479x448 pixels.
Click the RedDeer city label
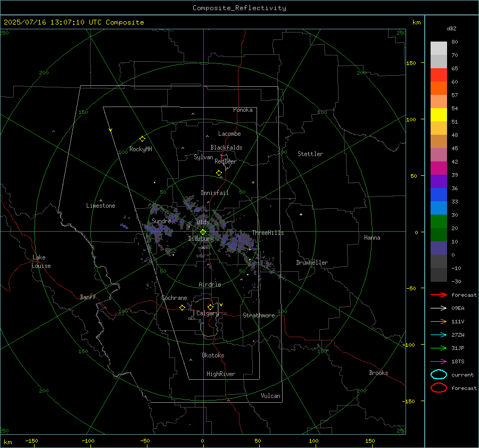[226, 161]
